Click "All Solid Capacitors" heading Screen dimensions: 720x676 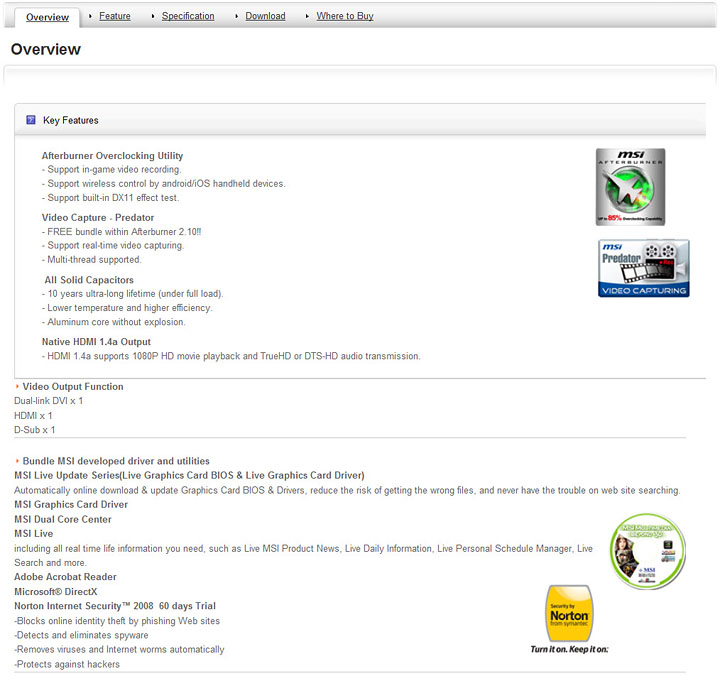pos(89,280)
